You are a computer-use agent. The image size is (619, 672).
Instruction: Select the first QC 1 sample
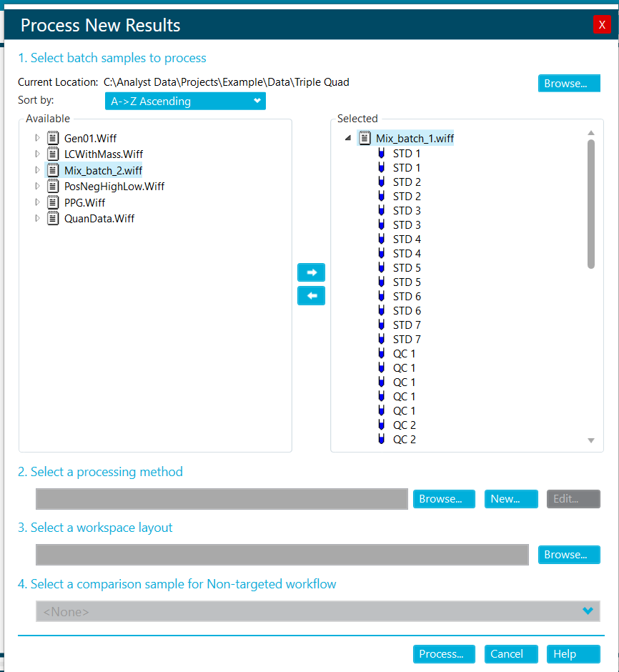(x=404, y=354)
